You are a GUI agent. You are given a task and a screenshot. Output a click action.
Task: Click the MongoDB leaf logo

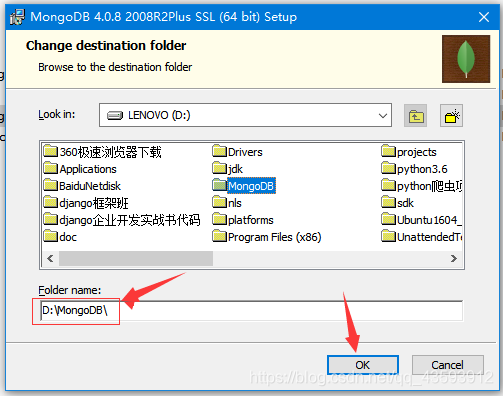466,59
